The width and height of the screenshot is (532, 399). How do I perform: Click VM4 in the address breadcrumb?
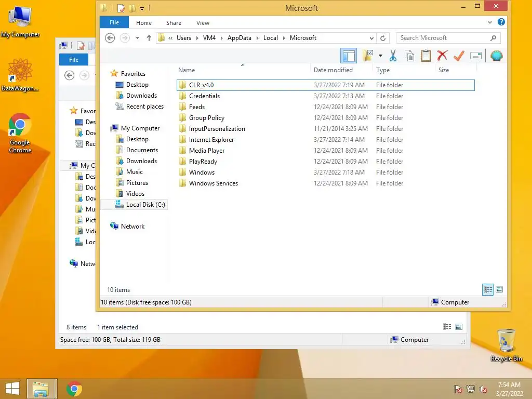click(209, 38)
